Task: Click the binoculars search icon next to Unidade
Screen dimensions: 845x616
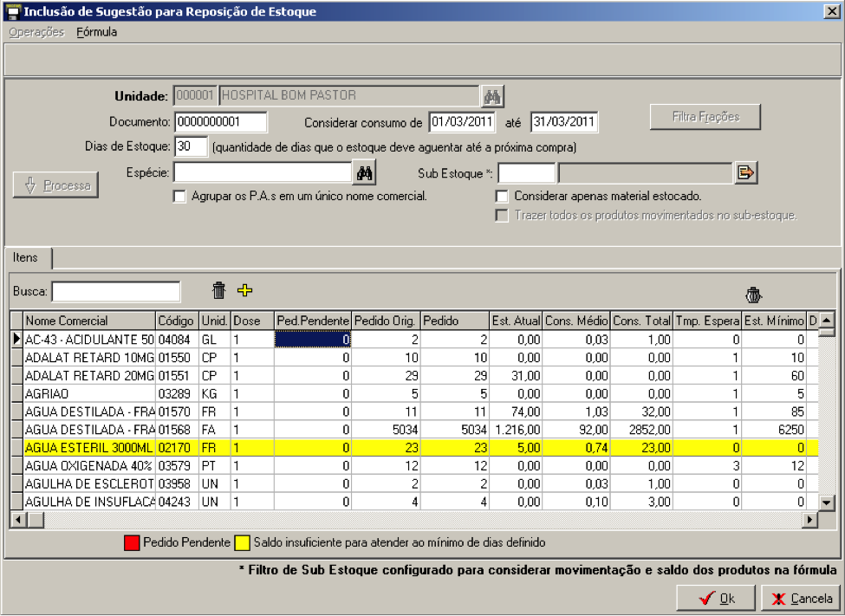Action: click(492, 96)
